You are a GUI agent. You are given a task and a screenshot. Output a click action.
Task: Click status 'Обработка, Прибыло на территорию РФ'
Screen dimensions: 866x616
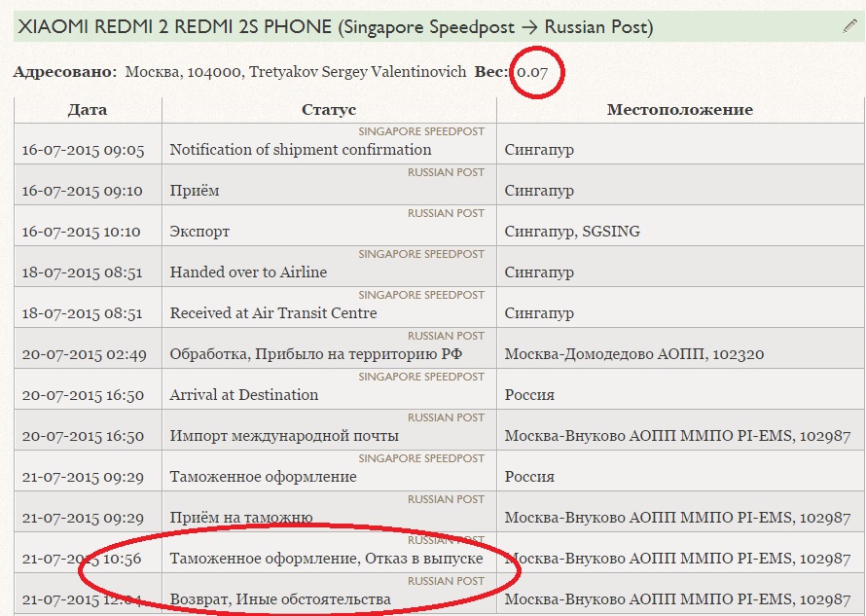click(316, 353)
